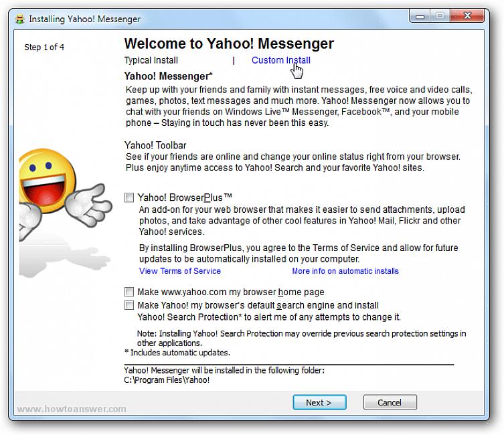Open More info on automatic installs
The image size is (504, 435).
point(345,271)
